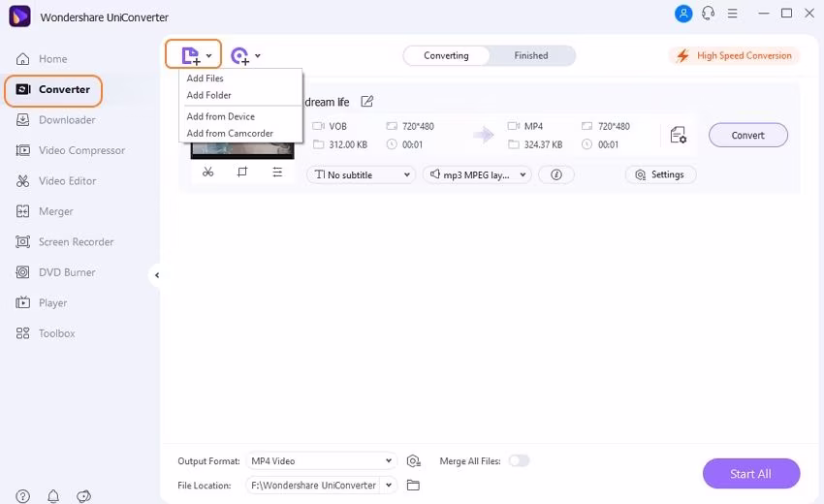The width and height of the screenshot is (824, 504).
Task: Open the crop tool icon under the thumbnail
Action: (242, 172)
